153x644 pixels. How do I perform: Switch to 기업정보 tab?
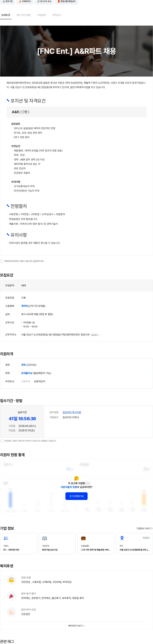(41, 15)
